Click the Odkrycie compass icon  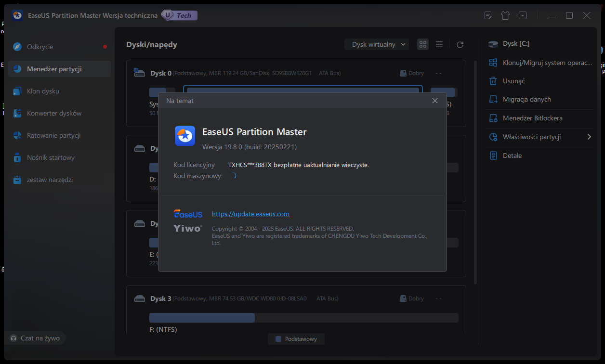coord(17,47)
